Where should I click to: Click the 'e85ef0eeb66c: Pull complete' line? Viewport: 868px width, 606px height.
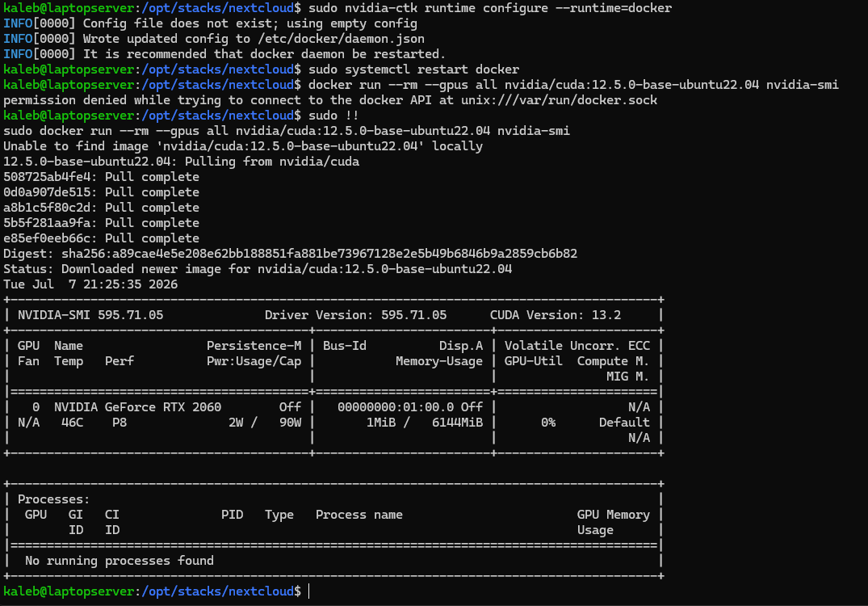point(101,238)
